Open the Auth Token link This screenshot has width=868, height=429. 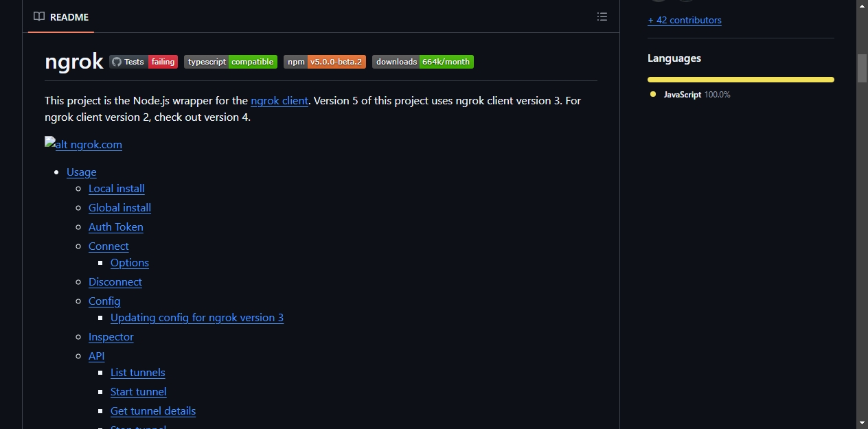click(x=116, y=227)
